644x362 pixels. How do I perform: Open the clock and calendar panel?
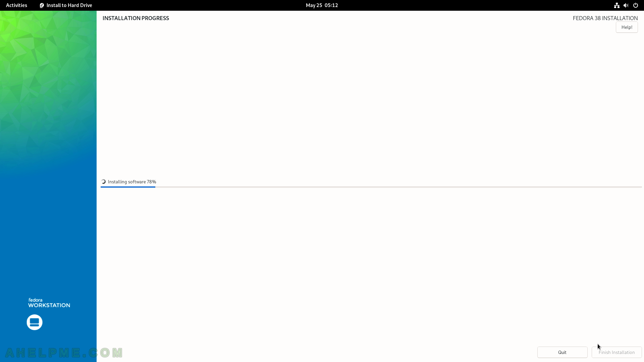click(322, 5)
